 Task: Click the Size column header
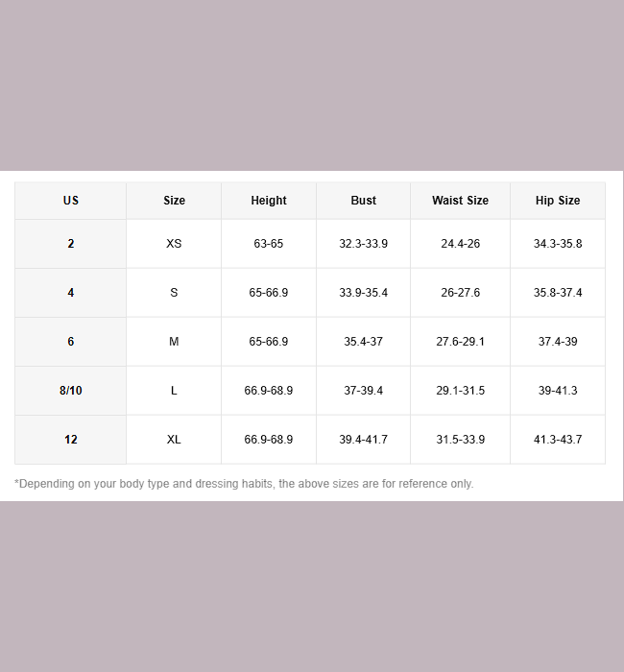pos(174,201)
